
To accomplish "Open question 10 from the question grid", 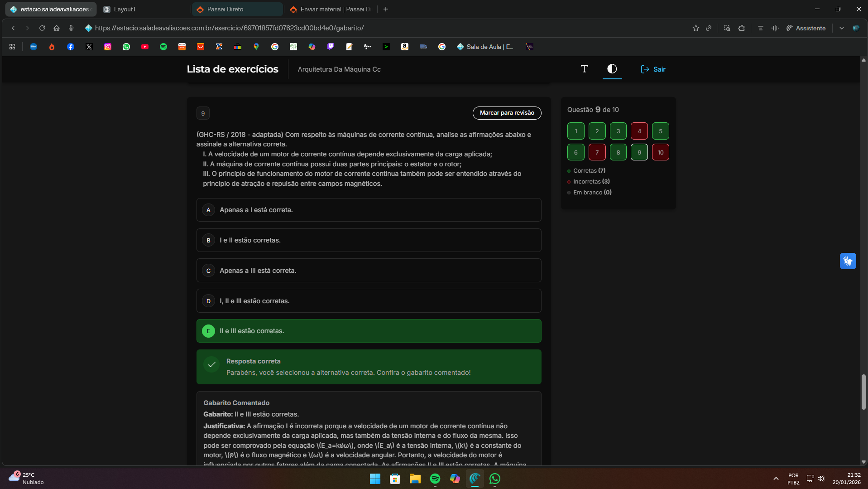I will (660, 152).
